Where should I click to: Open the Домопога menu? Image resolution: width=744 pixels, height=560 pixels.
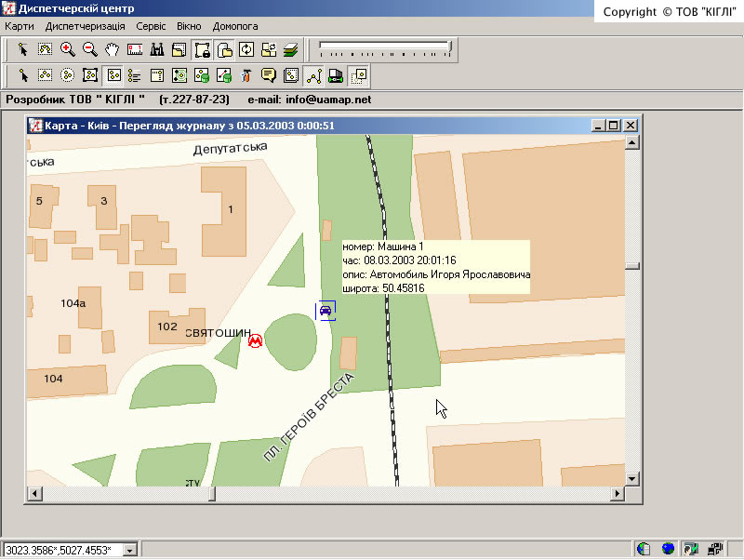[235, 26]
